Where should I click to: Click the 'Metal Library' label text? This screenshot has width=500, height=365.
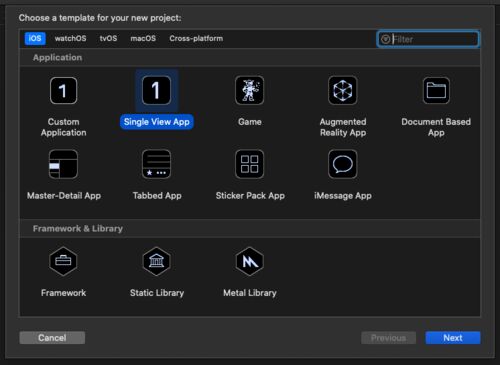(250, 293)
